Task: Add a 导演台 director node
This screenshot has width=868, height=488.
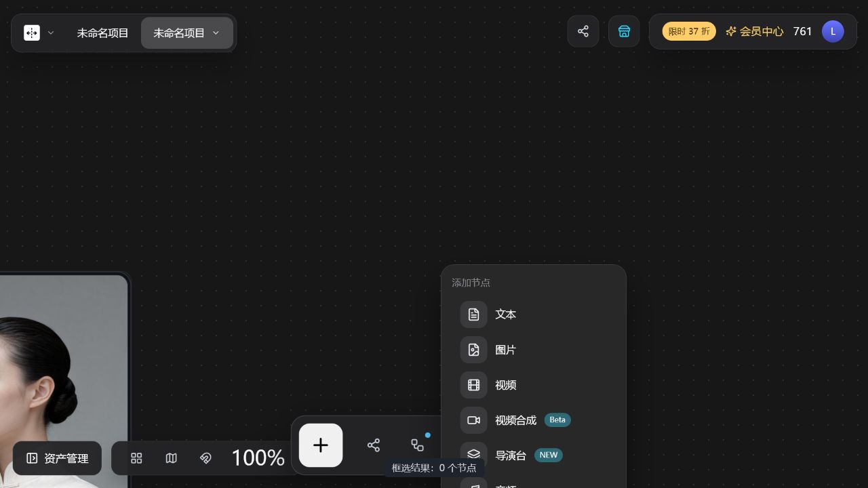Action: tap(533, 455)
